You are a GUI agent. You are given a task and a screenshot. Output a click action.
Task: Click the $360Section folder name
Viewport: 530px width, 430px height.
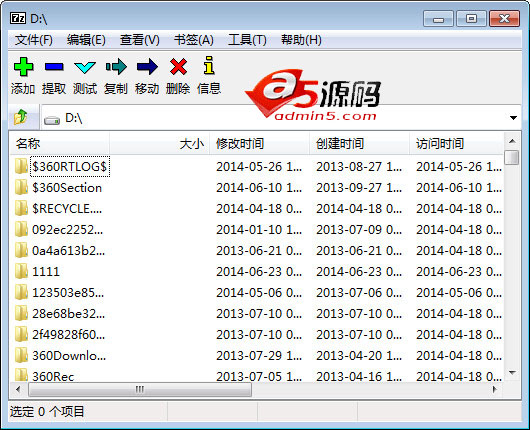point(67,188)
